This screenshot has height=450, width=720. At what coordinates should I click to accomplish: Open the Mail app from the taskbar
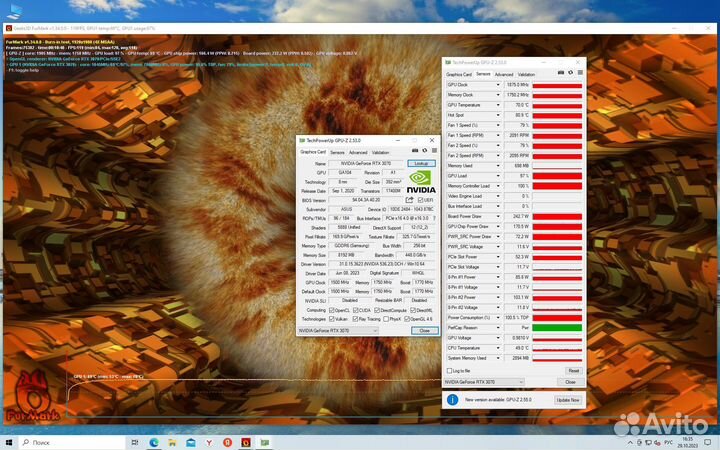pos(191,442)
